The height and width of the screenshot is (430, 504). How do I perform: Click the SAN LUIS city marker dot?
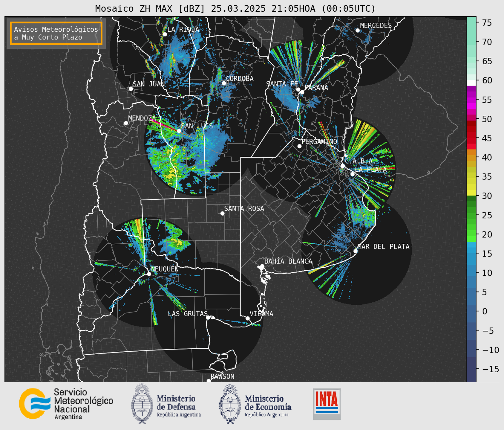tap(179, 131)
